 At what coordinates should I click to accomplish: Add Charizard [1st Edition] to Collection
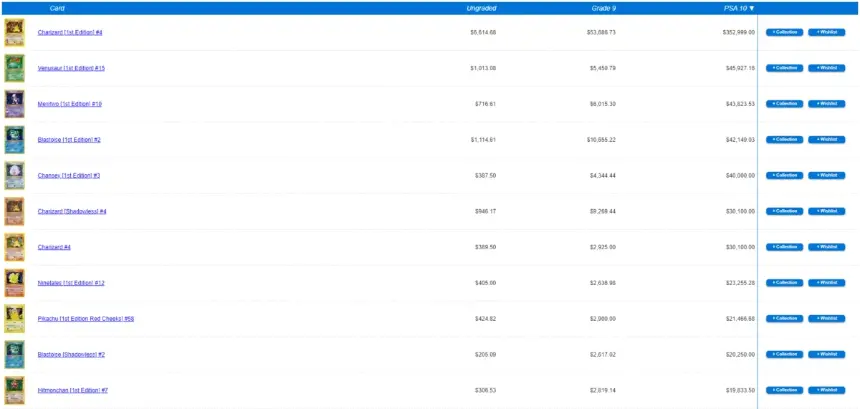pyautogui.click(x=784, y=32)
